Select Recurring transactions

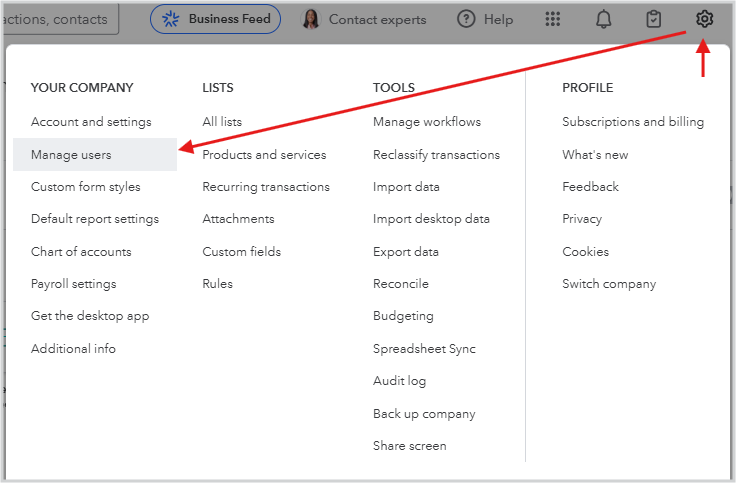coord(266,187)
